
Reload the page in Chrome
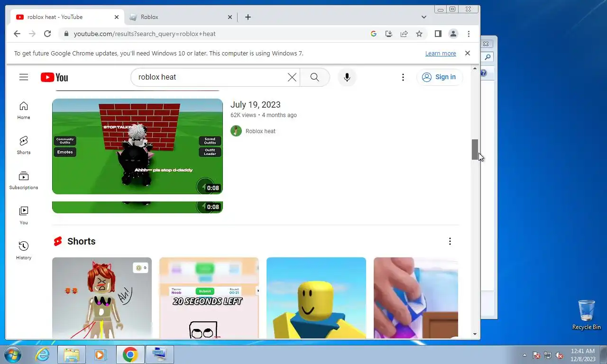(x=47, y=34)
